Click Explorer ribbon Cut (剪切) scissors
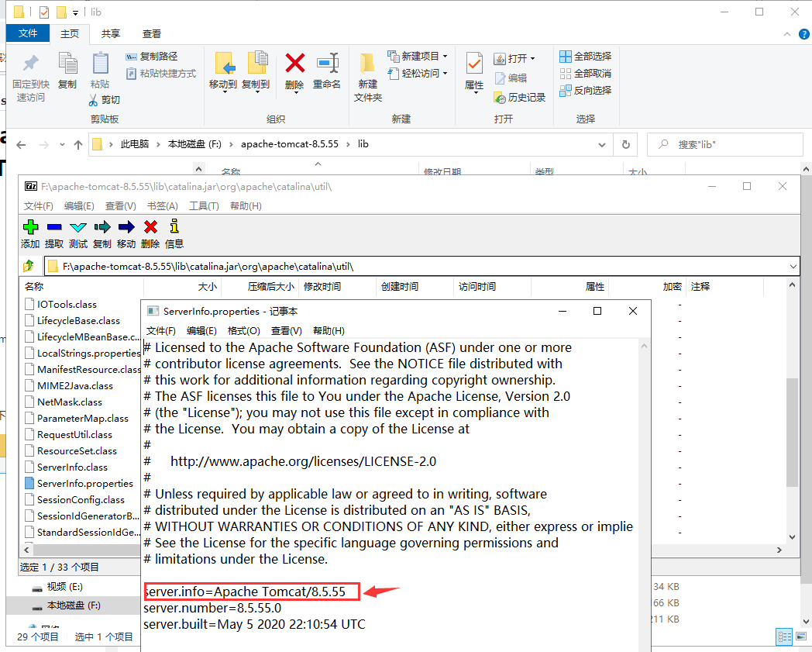Screen dimensions: 812x652 tap(93, 99)
